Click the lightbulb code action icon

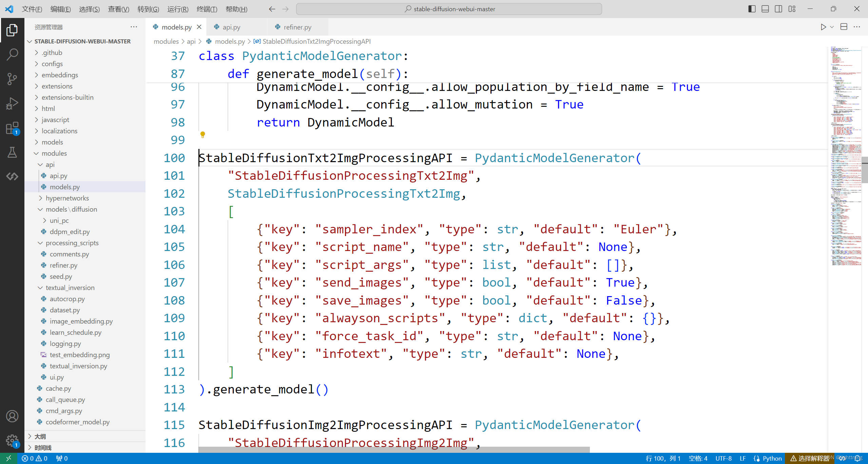click(202, 135)
